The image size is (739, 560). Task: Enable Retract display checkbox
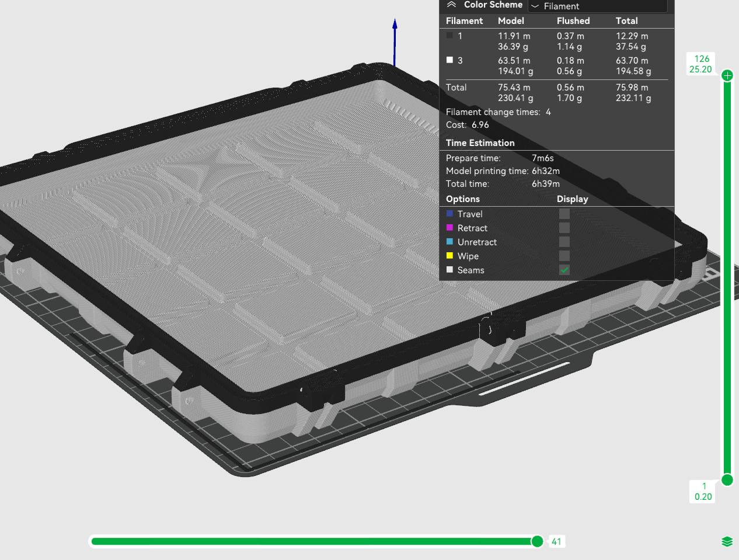tap(564, 228)
